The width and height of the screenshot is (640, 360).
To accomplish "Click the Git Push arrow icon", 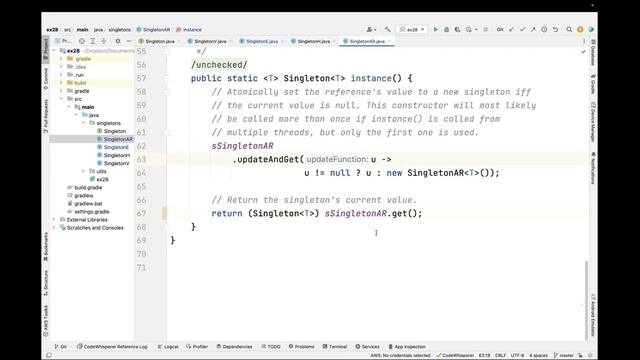I will tap(533, 29).
